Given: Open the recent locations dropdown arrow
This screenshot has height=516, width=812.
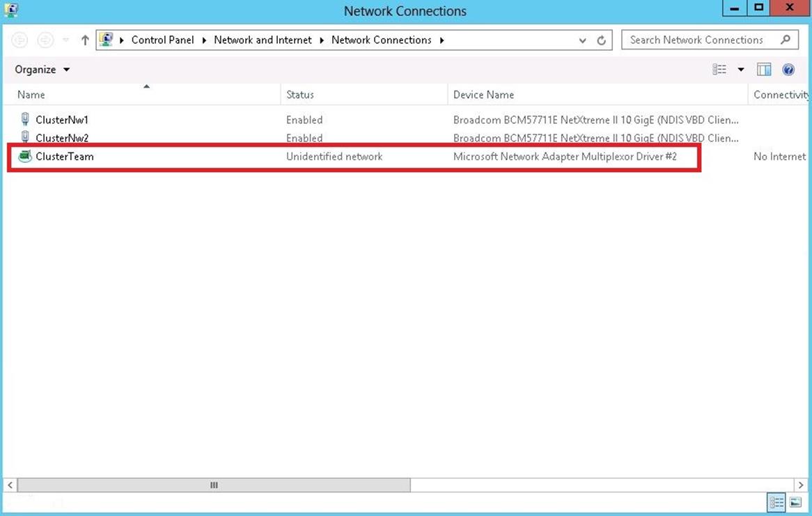Looking at the screenshot, I should coord(65,40).
